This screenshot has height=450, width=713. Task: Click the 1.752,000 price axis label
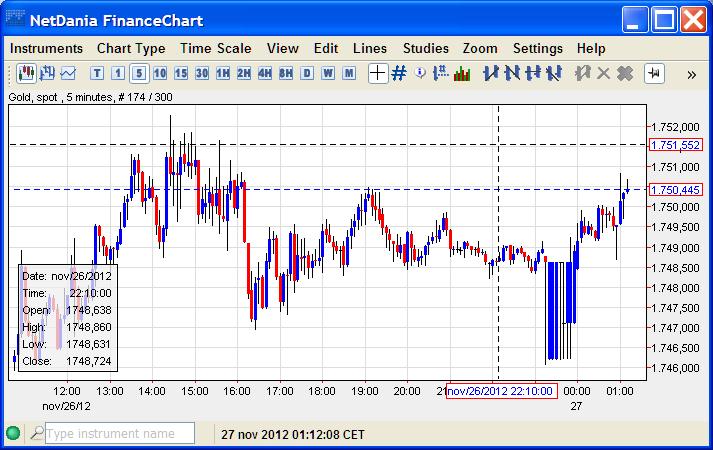click(675, 127)
